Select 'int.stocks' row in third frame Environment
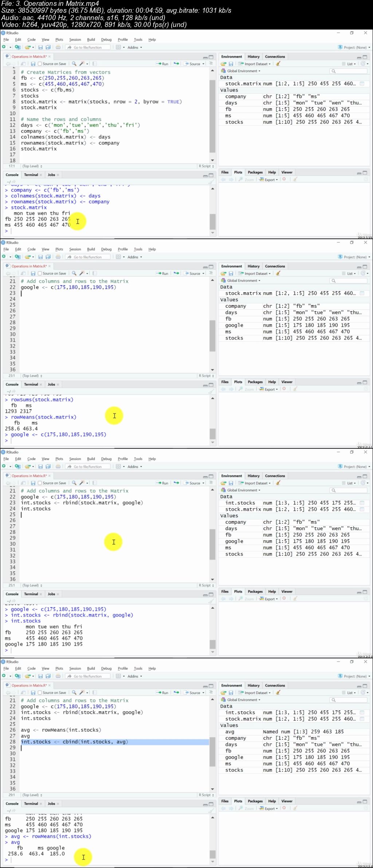This screenshot has width=373, height=868. pos(294,503)
